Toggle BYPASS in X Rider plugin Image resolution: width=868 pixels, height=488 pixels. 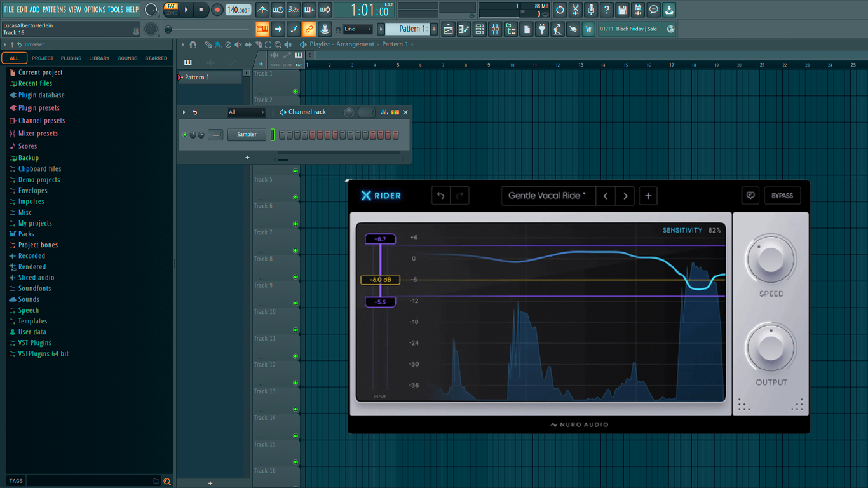point(782,196)
